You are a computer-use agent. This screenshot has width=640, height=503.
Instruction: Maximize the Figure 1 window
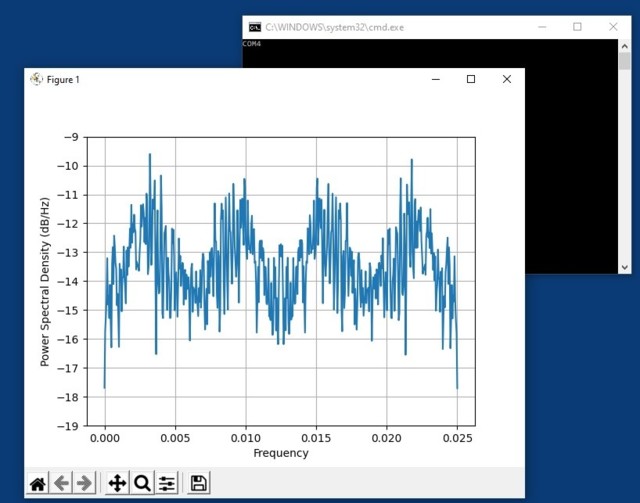click(x=471, y=79)
